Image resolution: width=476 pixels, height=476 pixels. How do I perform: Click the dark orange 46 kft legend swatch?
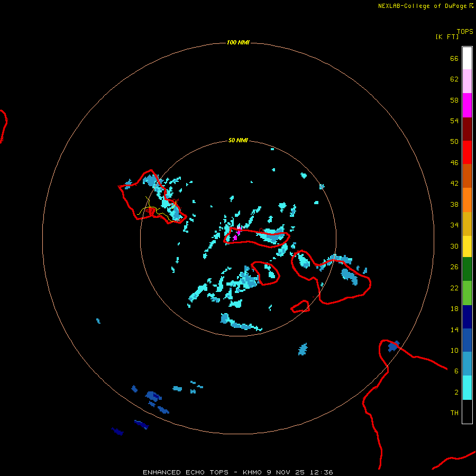click(x=467, y=176)
